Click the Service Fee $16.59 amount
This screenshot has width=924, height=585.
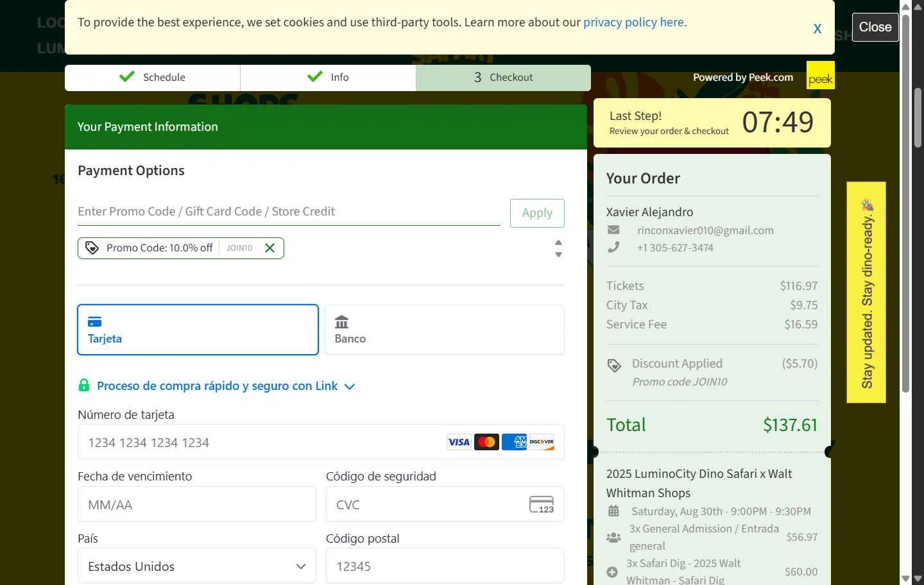(x=801, y=325)
